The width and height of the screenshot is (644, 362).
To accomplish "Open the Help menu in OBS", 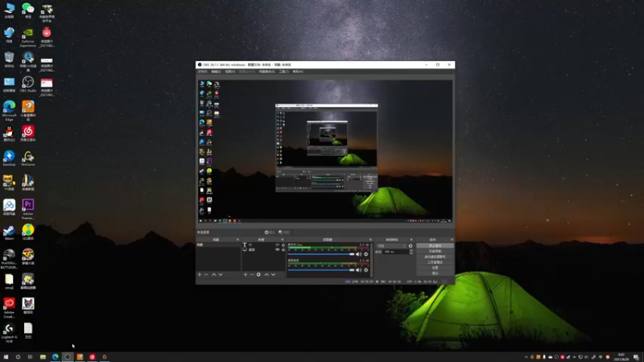I will pyautogui.click(x=298, y=72).
